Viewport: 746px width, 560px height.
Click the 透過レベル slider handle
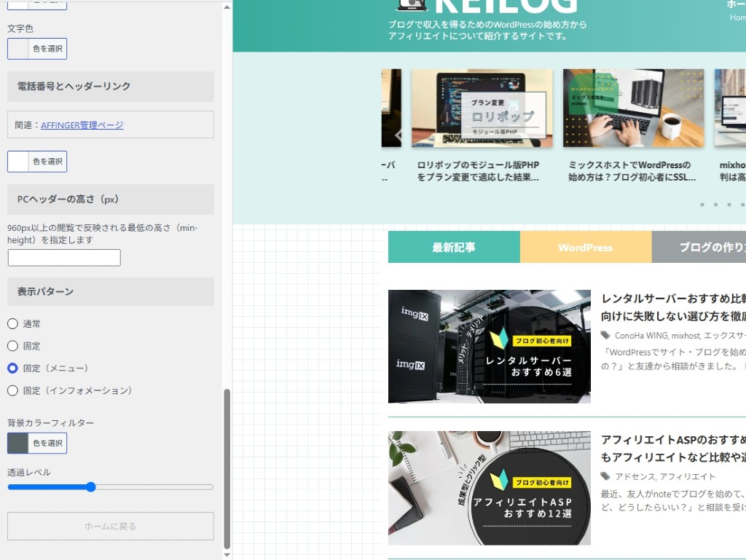point(91,486)
